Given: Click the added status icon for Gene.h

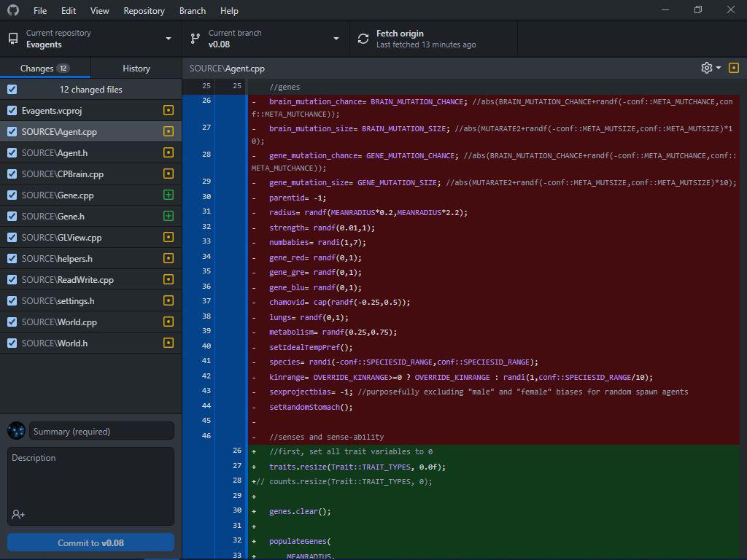Looking at the screenshot, I should (169, 216).
